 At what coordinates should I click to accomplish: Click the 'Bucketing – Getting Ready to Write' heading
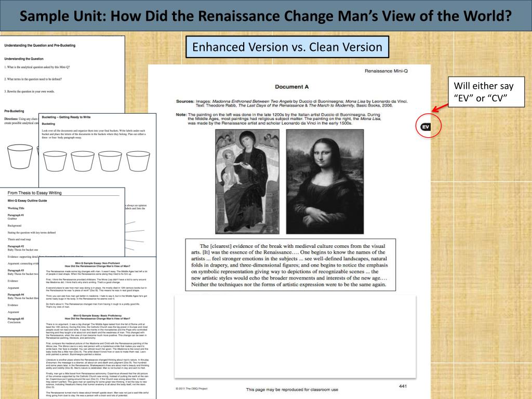66,117
